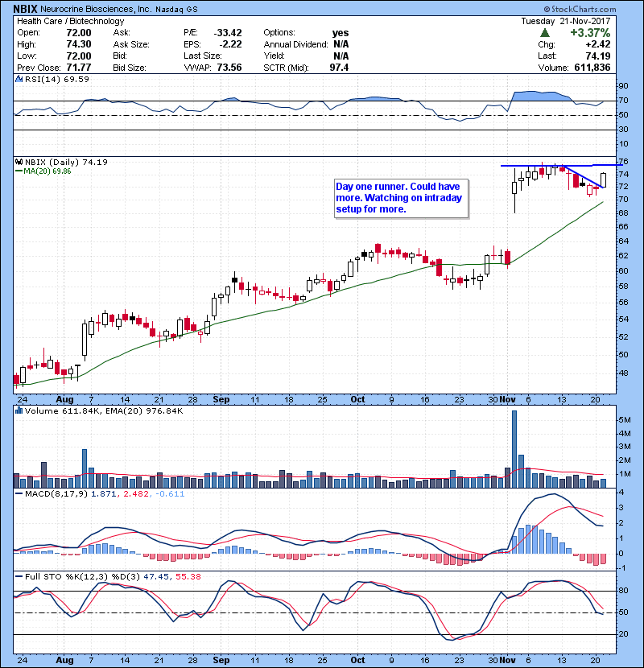The width and height of the screenshot is (644, 668).
Task: Click the stochastic %D value 55.38
Action: (x=188, y=576)
